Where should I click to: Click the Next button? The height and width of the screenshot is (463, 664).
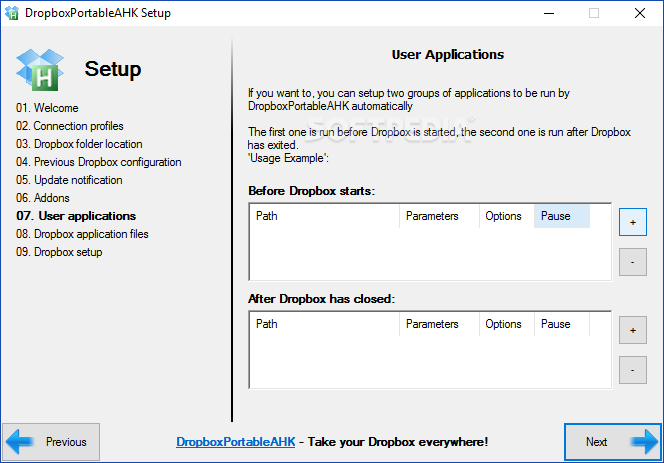point(612,442)
